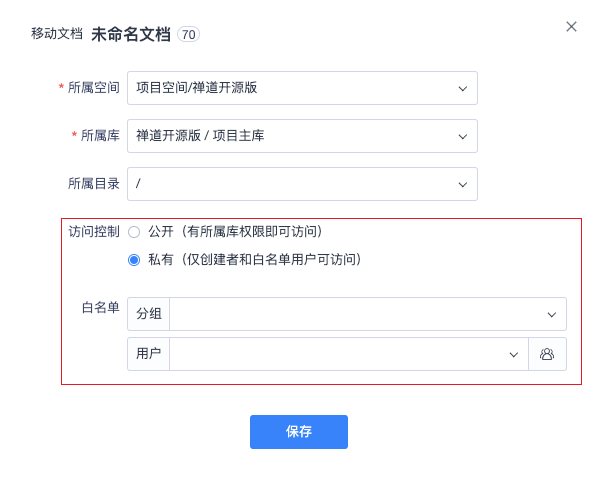Click the 所属目录 field showing slash
This screenshot has width=598, height=485.
point(302,184)
